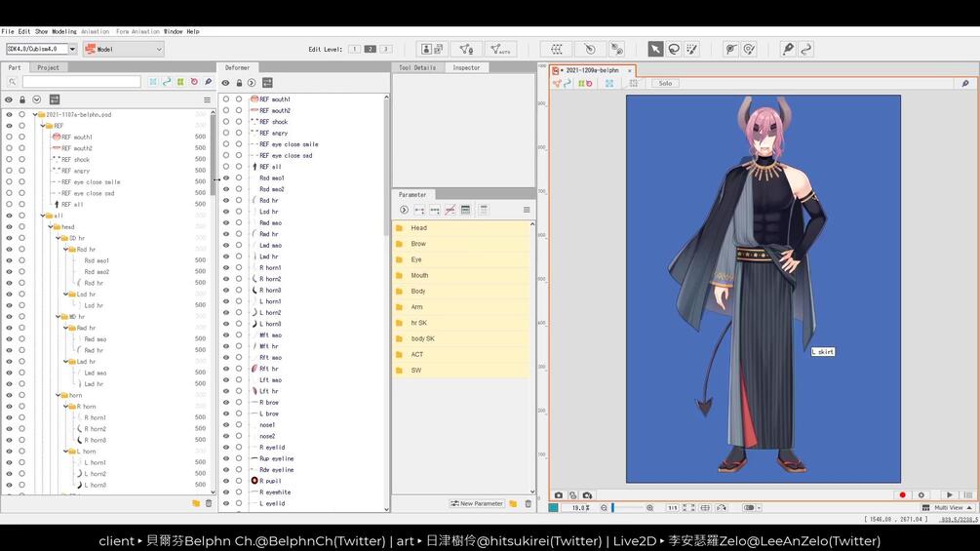Click the Part panel trash icon
980x551 pixels.
click(209, 503)
